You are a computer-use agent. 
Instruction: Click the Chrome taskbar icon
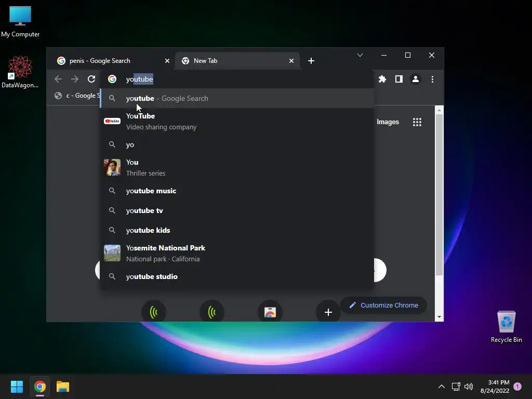coord(39,387)
